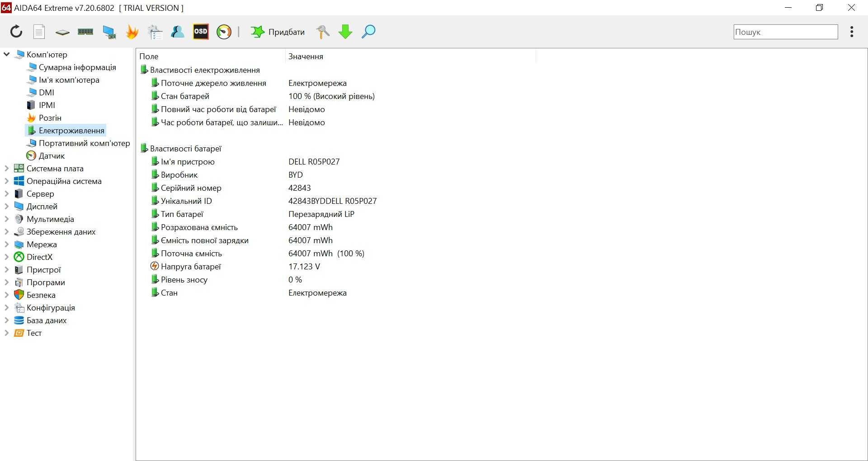
Task: Select Ім'я комп'ютера tree item
Action: pyautogui.click(x=69, y=80)
